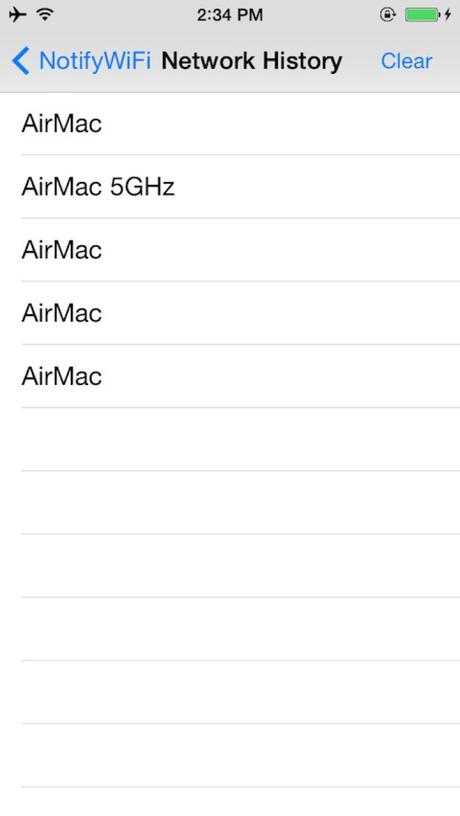Tap the rotation lock icon in status bar
Image resolution: width=460 pixels, height=816 pixels.
[x=387, y=15]
